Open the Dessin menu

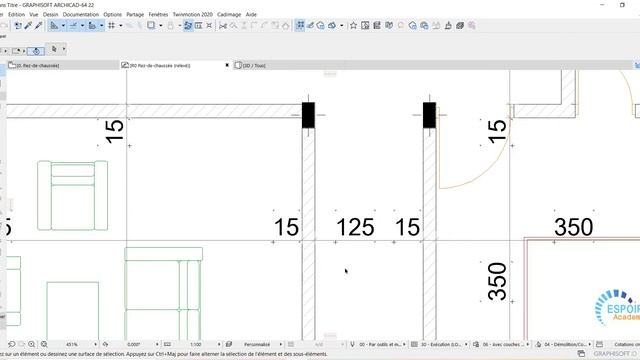tap(50, 14)
